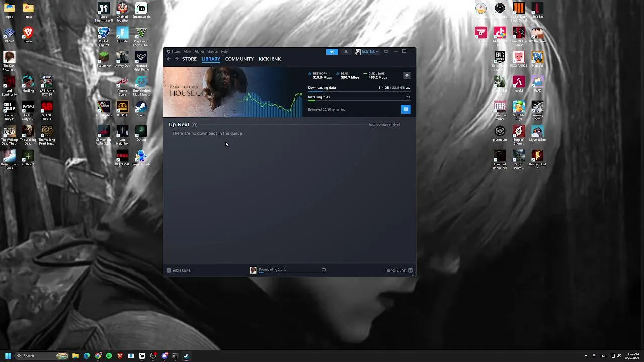Select the Brave desktop shortcut
The image size is (644, 362).
28,35
